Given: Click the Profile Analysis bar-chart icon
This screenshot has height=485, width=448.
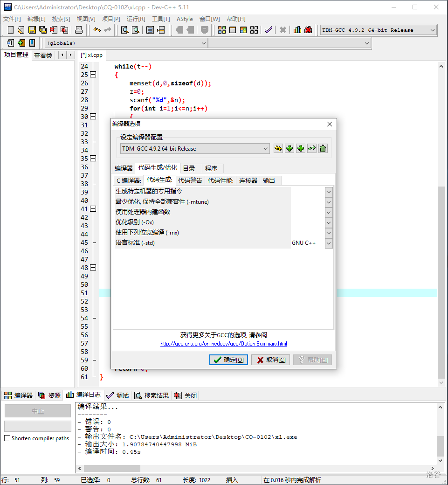Looking at the screenshot, I should (x=297, y=30).
